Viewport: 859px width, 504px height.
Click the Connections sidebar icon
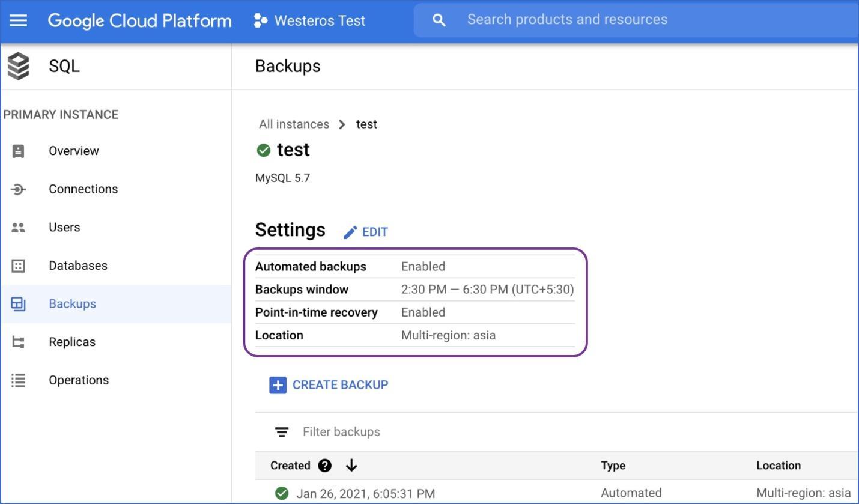click(x=18, y=189)
